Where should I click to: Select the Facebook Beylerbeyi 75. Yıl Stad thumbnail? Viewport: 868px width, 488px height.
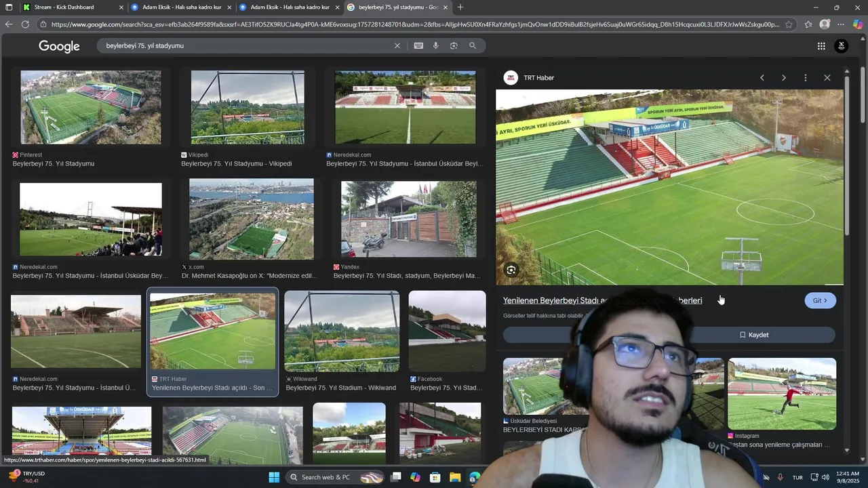(x=447, y=331)
